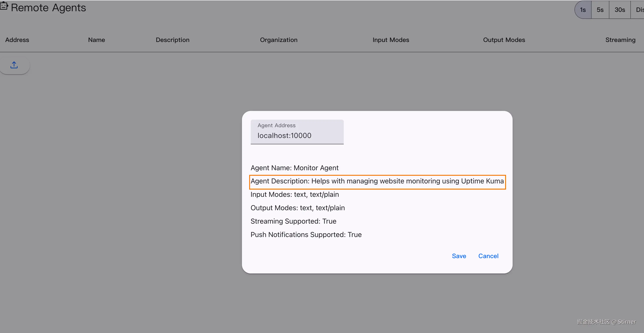Select the 30s refresh interval

tap(620, 10)
